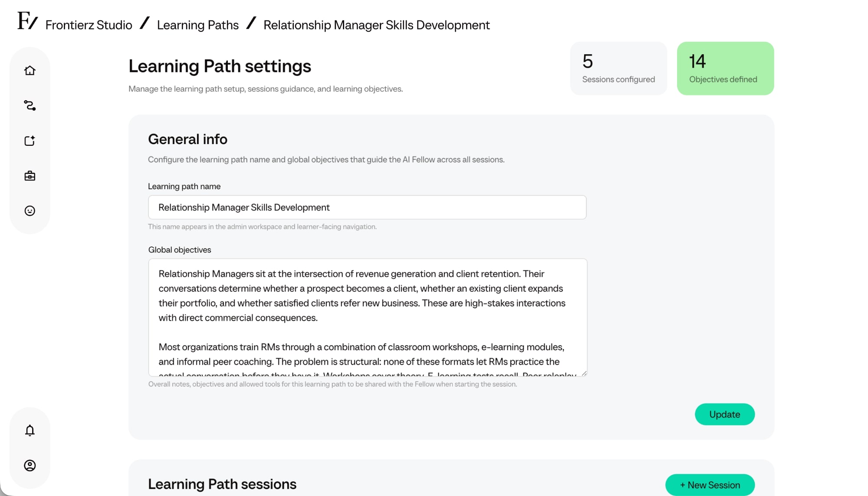This screenshot has width=868, height=496.
Task: Click Relationship Manager Skills Development breadcrumb
Action: tap(376, 25)
